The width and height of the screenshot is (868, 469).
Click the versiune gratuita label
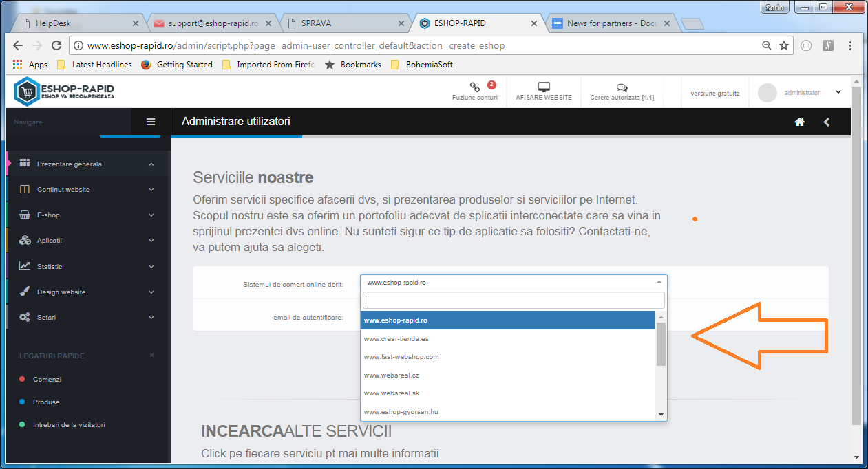point(715,94)
